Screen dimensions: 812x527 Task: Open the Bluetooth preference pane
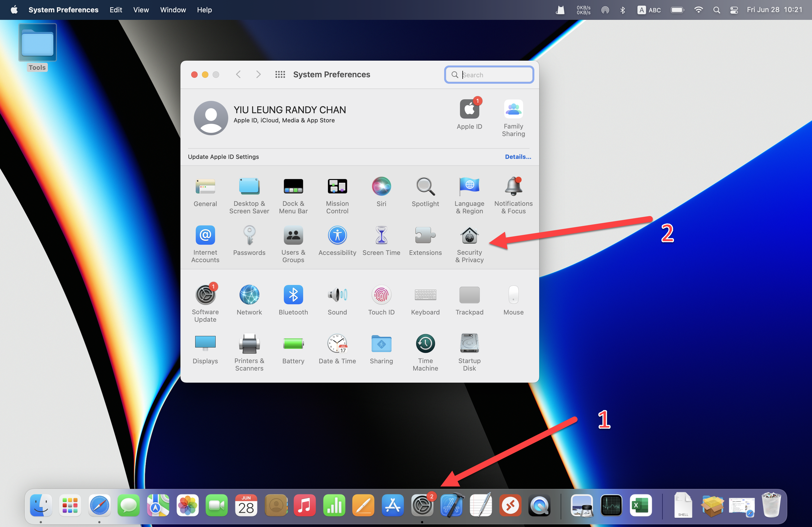[x=293, y=295]
